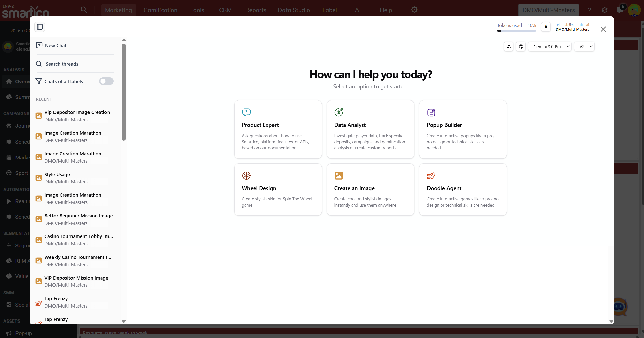Open the Create an image card
The image size is (644, 338).
click(x=370, y=189)
